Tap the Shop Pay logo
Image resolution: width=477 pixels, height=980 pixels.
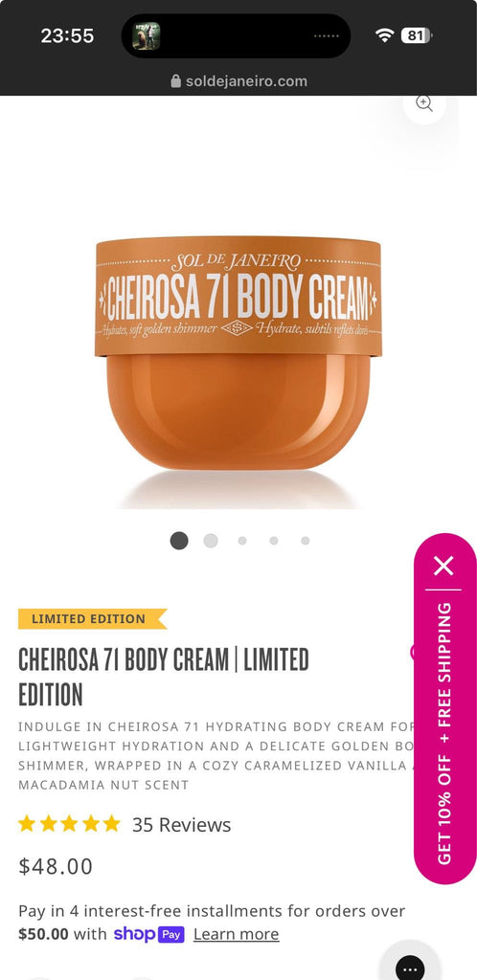coord(148,934)
